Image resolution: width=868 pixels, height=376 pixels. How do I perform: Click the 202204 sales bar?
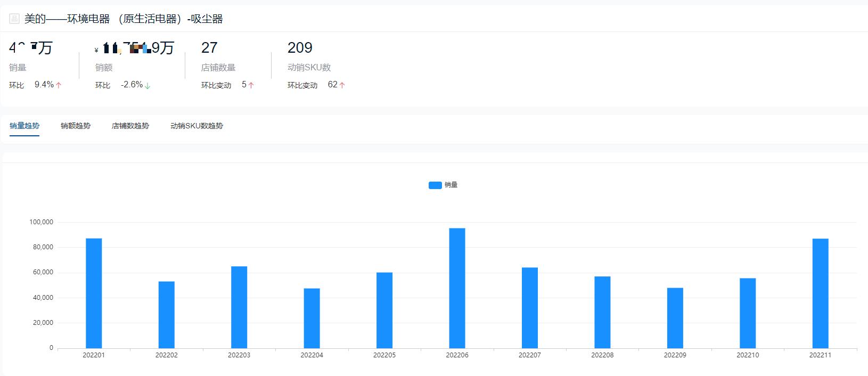pos(312,318)
